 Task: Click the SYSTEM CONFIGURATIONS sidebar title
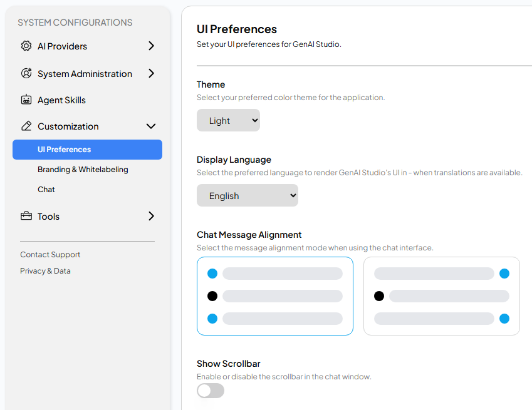(x=75, y=23)
